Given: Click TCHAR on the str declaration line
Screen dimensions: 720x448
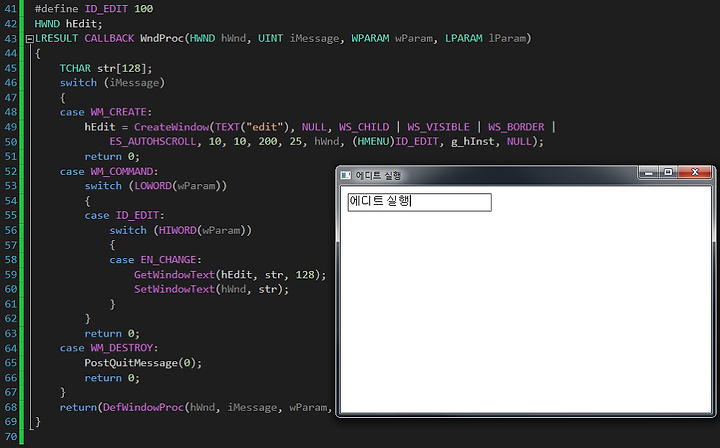Looking at the screenshot, I should coord(75,68).
